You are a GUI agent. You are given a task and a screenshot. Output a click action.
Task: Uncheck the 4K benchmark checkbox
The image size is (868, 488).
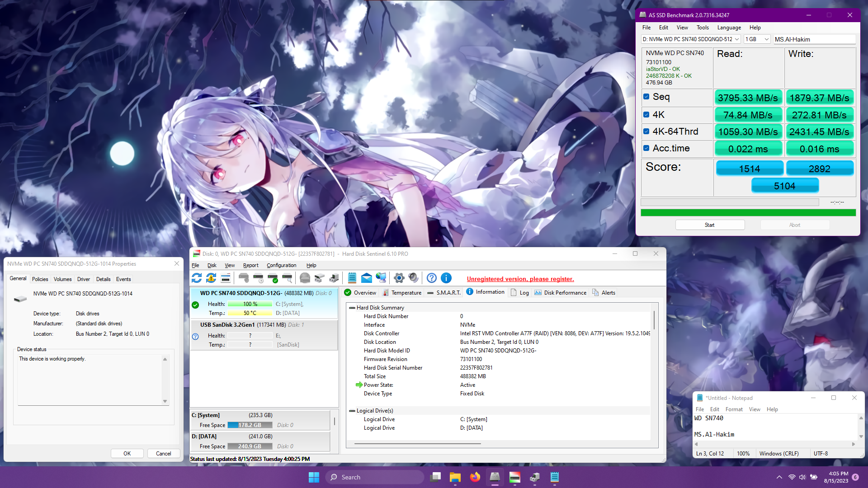pos(646,115)
